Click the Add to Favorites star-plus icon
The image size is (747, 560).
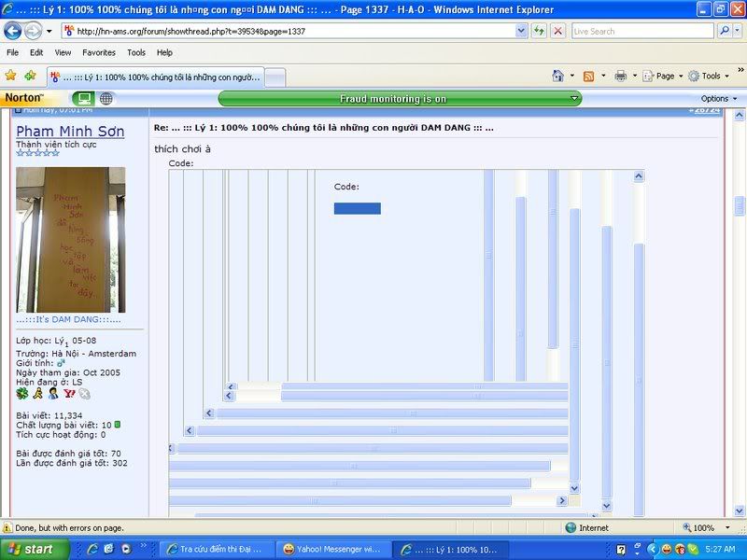[x=31, y=76]
